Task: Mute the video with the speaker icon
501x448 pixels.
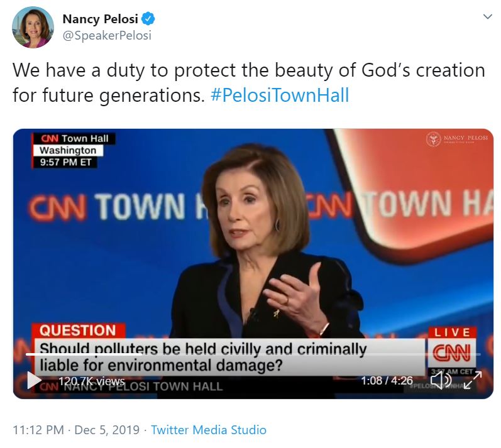Action: 441,380
